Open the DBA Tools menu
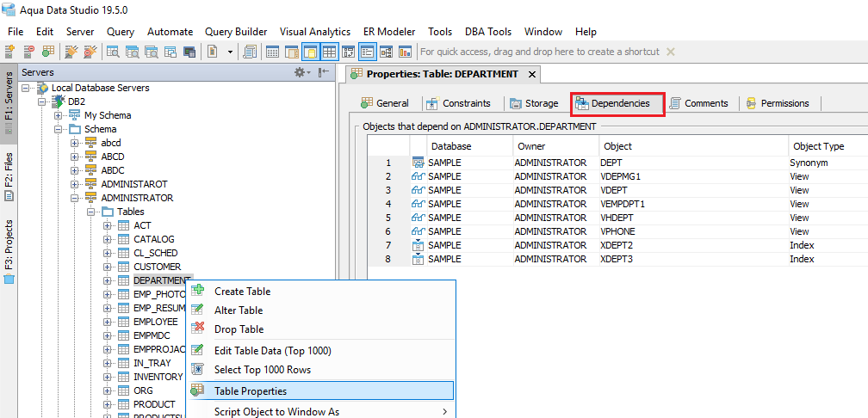 click(487, 32)
